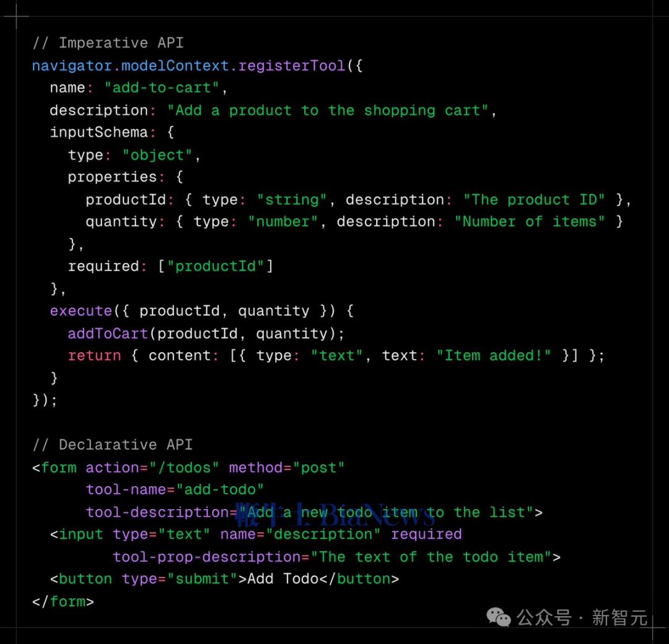Click the required array line
669x644 pixels.
pyautogui.click(x=170, y=266)
